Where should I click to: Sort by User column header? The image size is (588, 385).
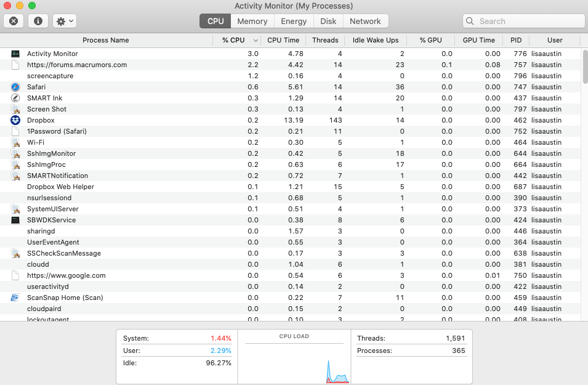(x=555, y=40)
